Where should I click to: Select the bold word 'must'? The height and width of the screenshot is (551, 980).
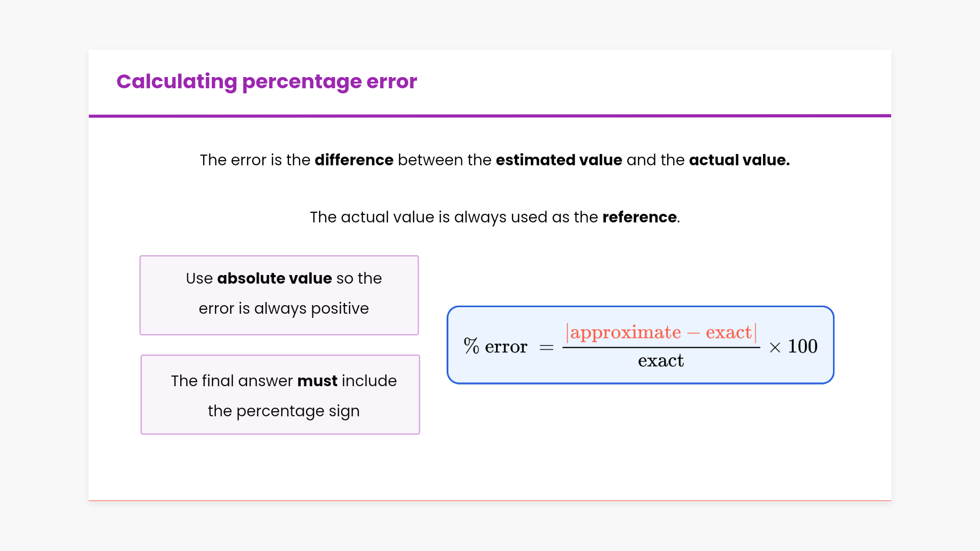tap(317, 381)
